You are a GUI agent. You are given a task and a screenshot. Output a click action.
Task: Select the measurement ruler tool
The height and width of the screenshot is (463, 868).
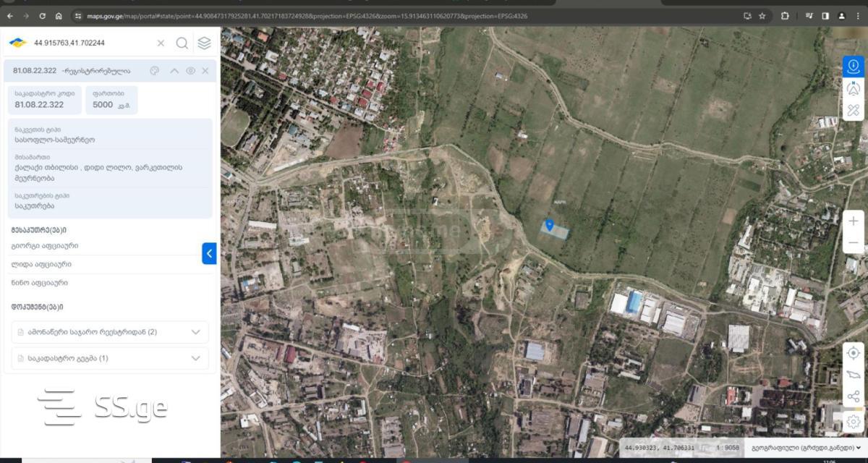click(x=854, y=111)
